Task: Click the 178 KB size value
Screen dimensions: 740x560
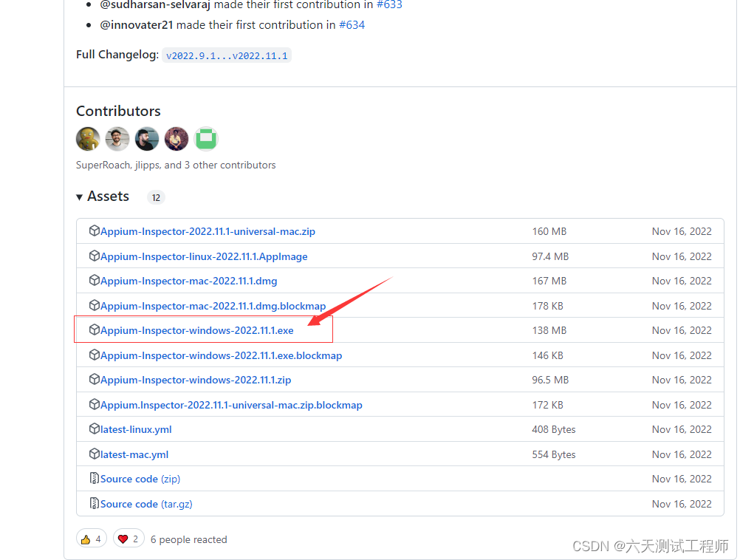Action: point(548,306)
